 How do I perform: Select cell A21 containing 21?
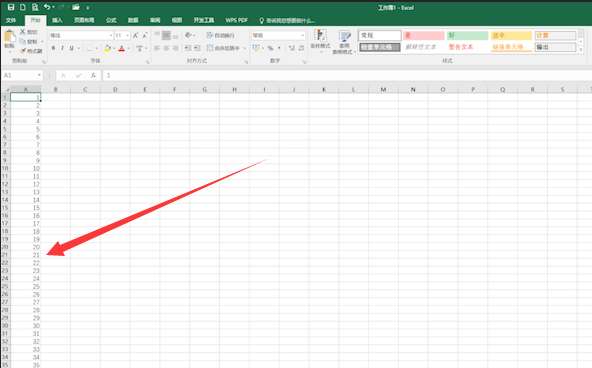click(x=25, y=255)
